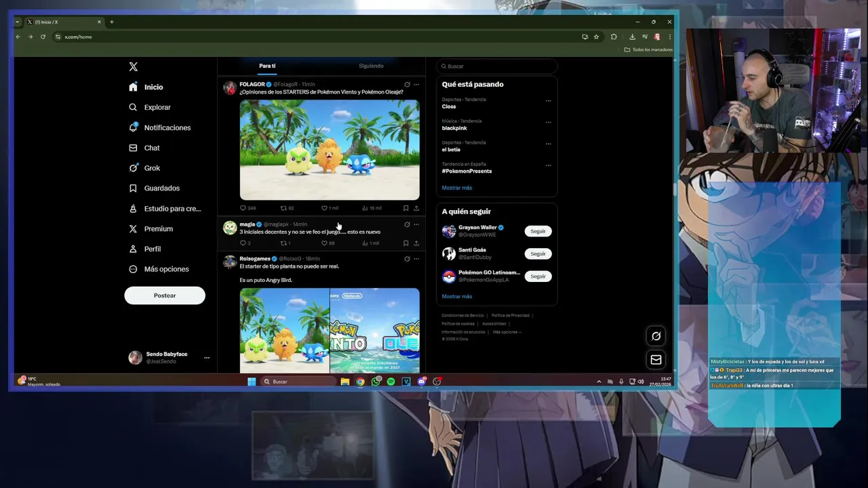Viewport: 868px width, 488px height.
Task: Follow Pokémon GO Latinoamérica
Action: tap(538, 277)
